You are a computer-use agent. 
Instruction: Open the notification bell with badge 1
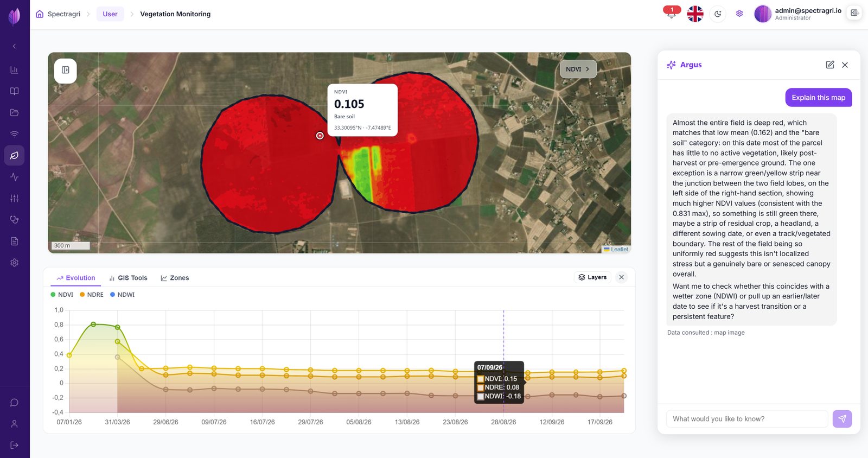[672, 13]
